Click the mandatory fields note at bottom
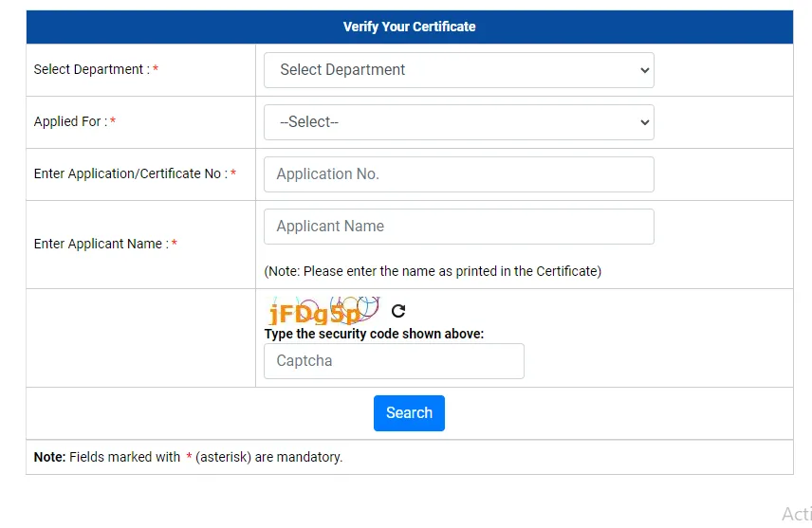The image size is (812, 528). click(x=188, y=457)
